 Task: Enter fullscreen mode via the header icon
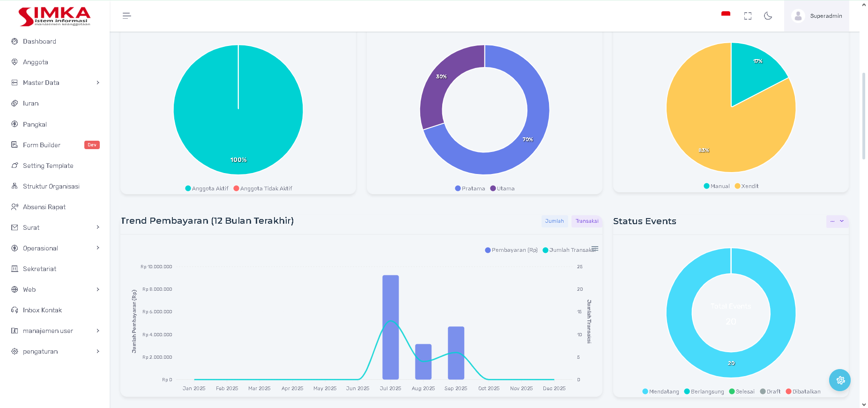pyautogui.click(x=748, y=16)
